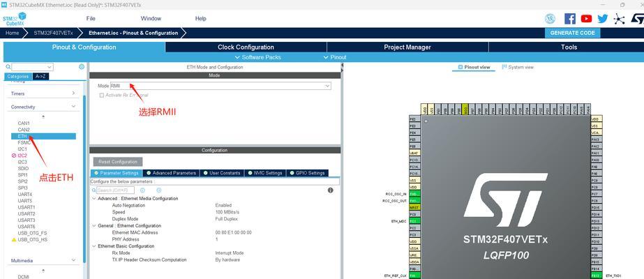The width and height of the screenshot is (644, 279).
Task: Click the STM32F407VETx breadcrumb
Action: click(53, 33)
